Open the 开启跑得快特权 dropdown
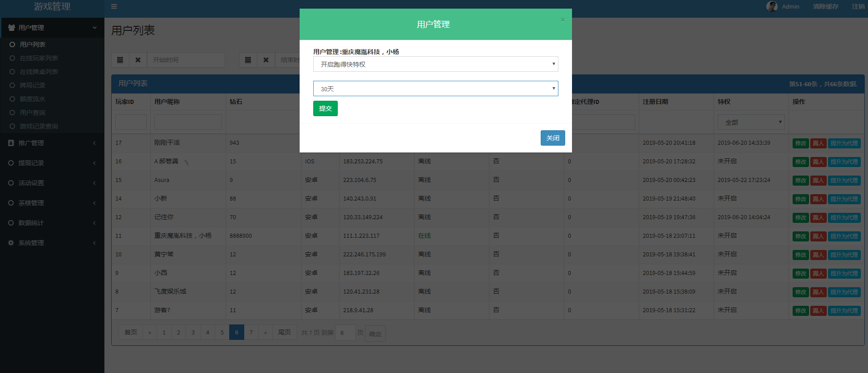Viewport: 868px width, 373px height. [x=435, y=64]
